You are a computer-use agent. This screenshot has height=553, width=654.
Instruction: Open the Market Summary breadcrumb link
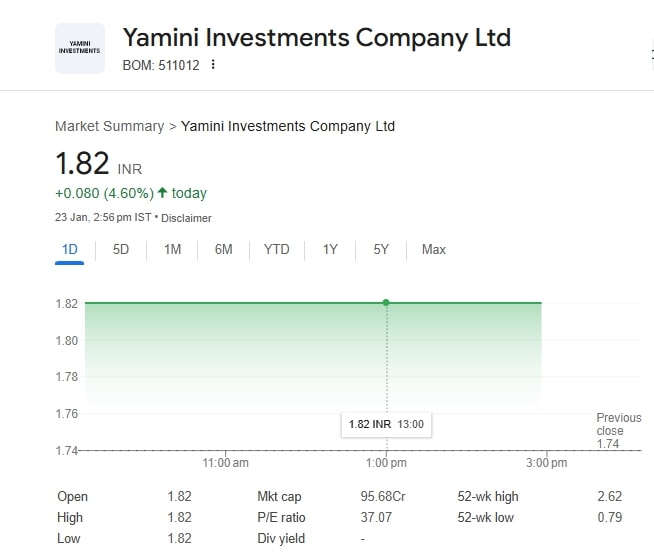click(109, 126)
